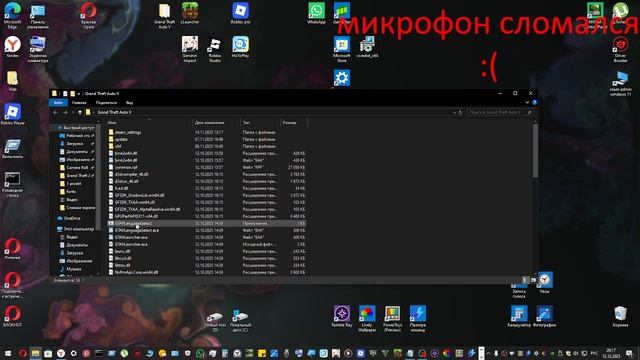Select GPUPerfAPIDX11-x64.dll file
The image size is (640, 360).
click(207, 216)
